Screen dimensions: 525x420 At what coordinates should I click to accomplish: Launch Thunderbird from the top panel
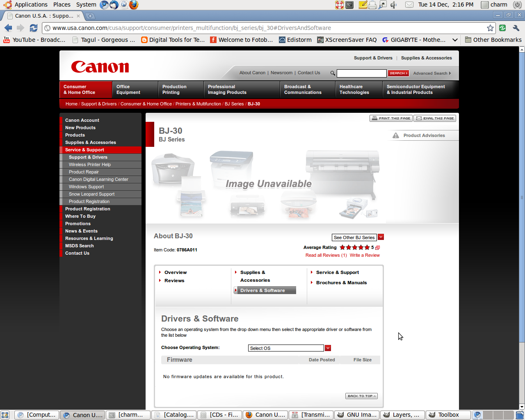(114, 5)
